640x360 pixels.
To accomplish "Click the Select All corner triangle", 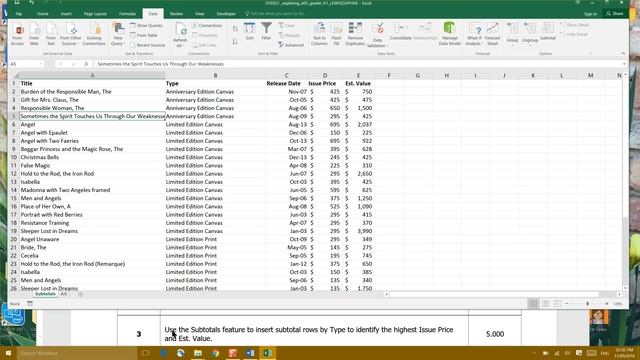I will coord(16,76).
